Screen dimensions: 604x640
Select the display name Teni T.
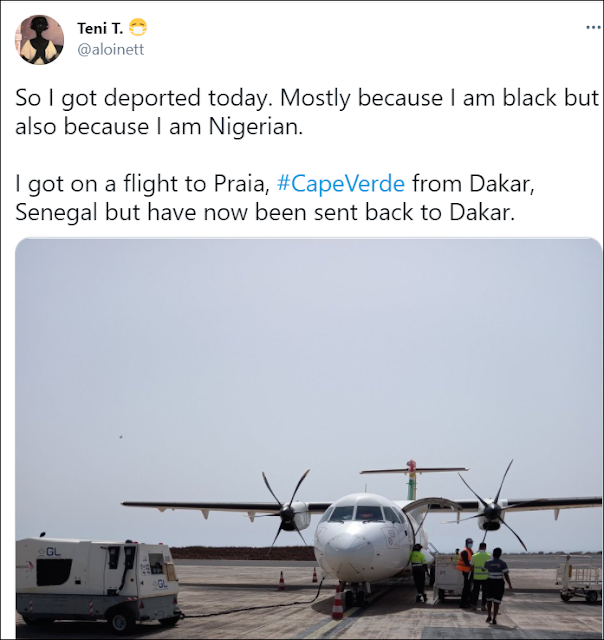click(100, 29)
